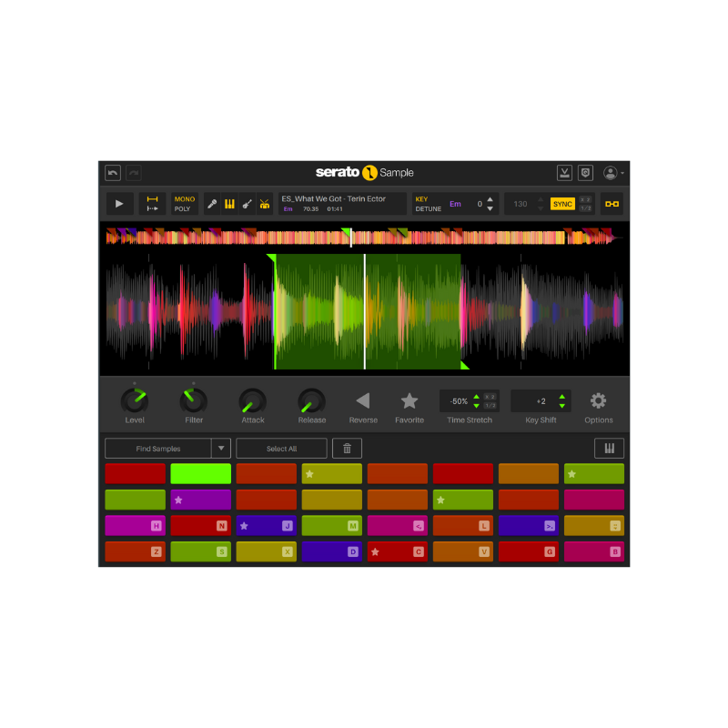Open the Options gear icon
Screen dimensions: 728x728
[x=598, y=400]
